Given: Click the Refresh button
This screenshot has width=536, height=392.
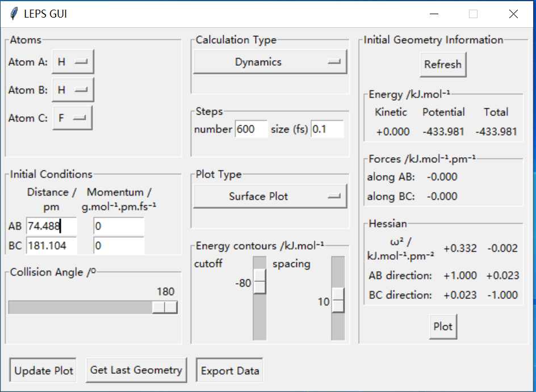Looking at the screenshot, I should [x=443, y=64].
